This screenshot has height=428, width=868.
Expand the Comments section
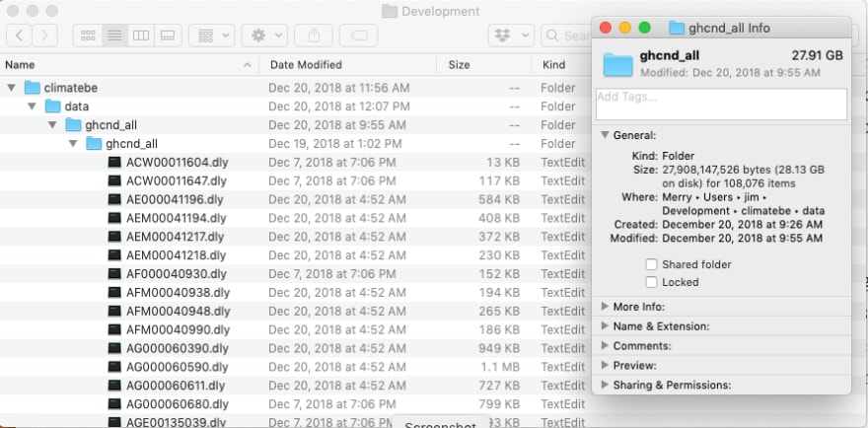605,345
